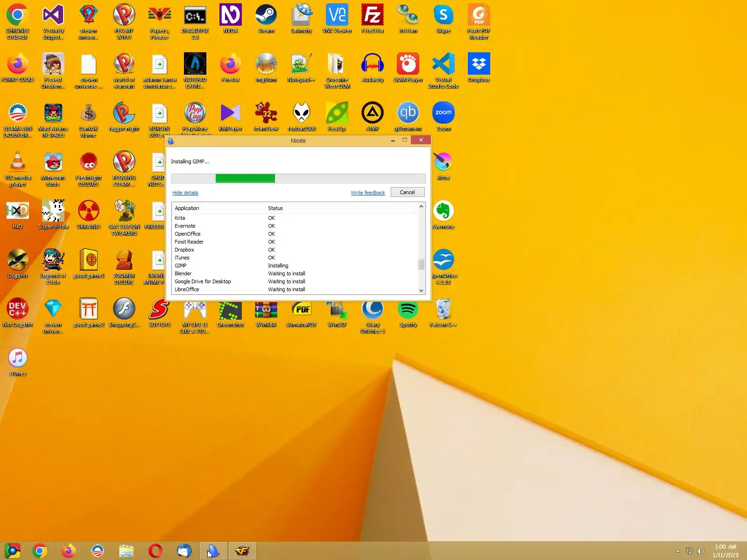Select the Super Hilda desktop icon

tap(53, 215)
